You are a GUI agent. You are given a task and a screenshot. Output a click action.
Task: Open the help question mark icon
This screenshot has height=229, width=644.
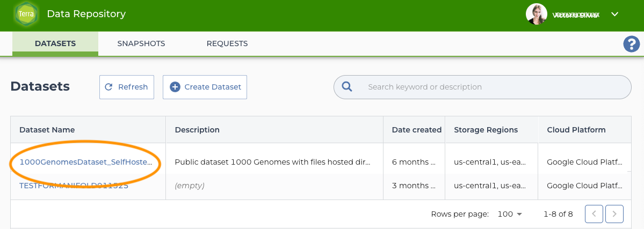631,44
